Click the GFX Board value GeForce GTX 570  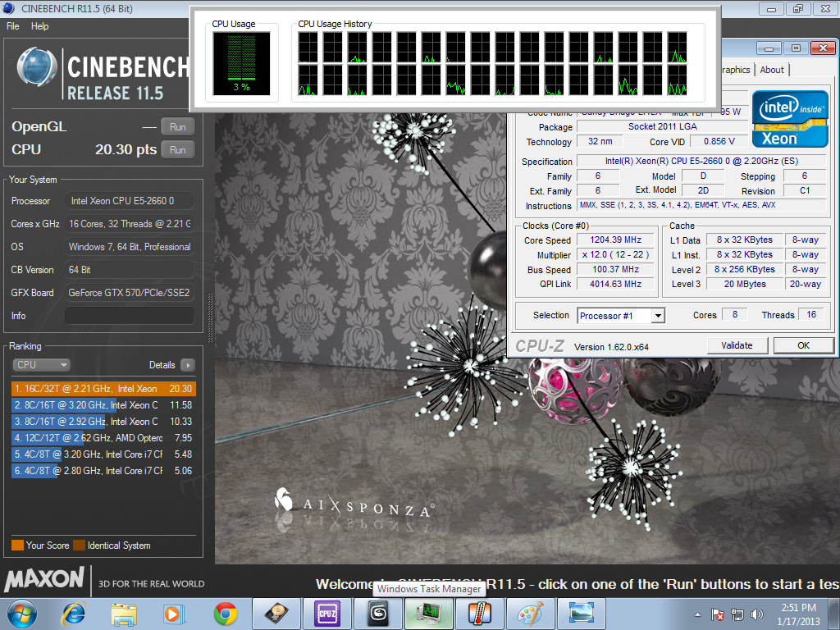pyautogui.click(x=129, y=293)
